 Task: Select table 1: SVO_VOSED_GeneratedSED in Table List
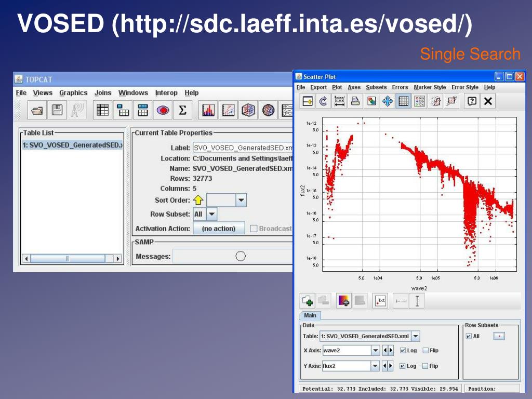pyautogui.click(x=72, y=145)
